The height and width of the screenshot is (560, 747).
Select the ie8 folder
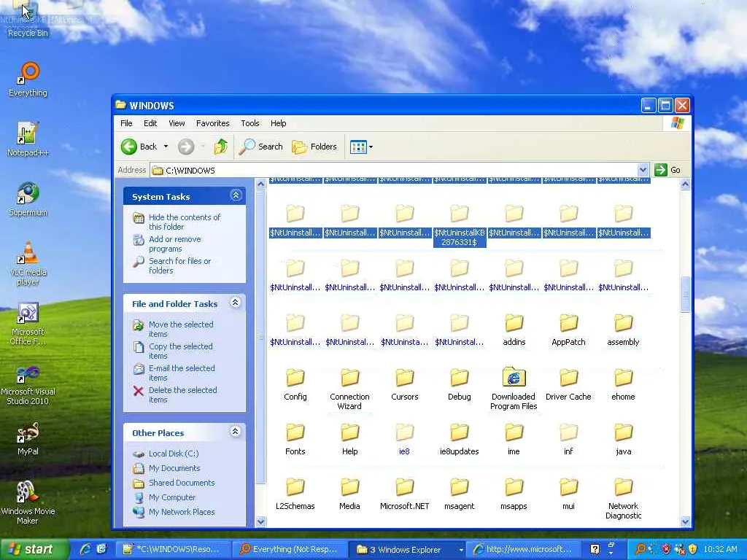pos(404,439)
